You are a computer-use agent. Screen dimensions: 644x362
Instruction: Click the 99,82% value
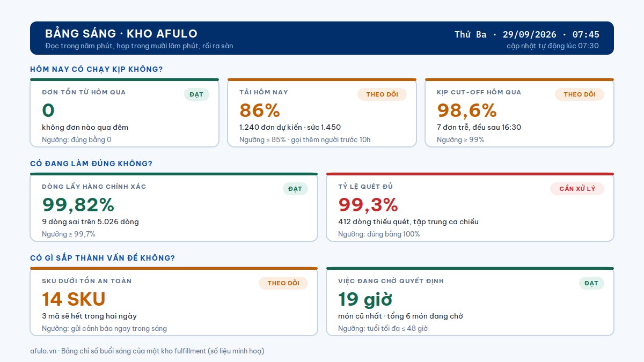point(78,205)
